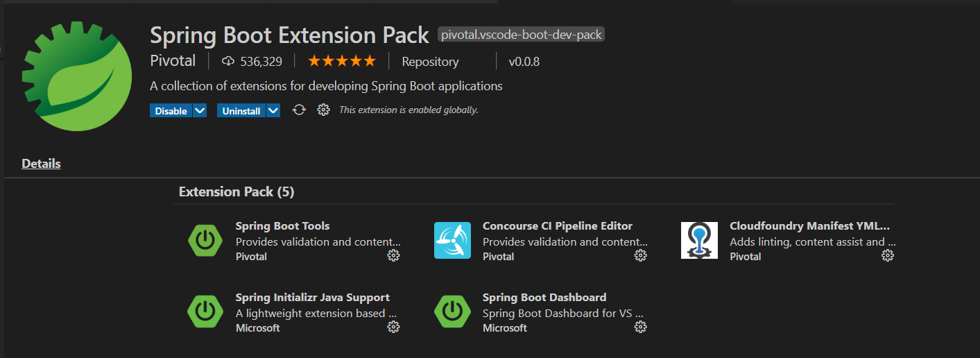Click Microsoft publisher under Spring Boot Dashboard
Viewport: 980px width, 358px height.
point(505,328)
